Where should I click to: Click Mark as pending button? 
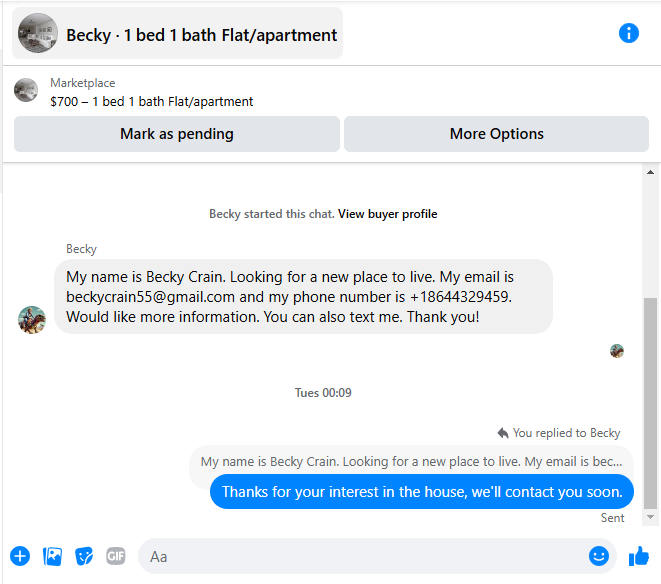177,134
